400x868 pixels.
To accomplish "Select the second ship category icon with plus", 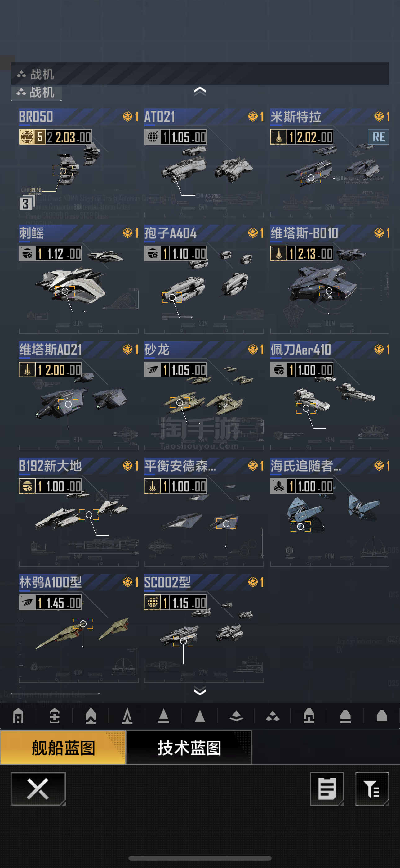I will [55, 716].
